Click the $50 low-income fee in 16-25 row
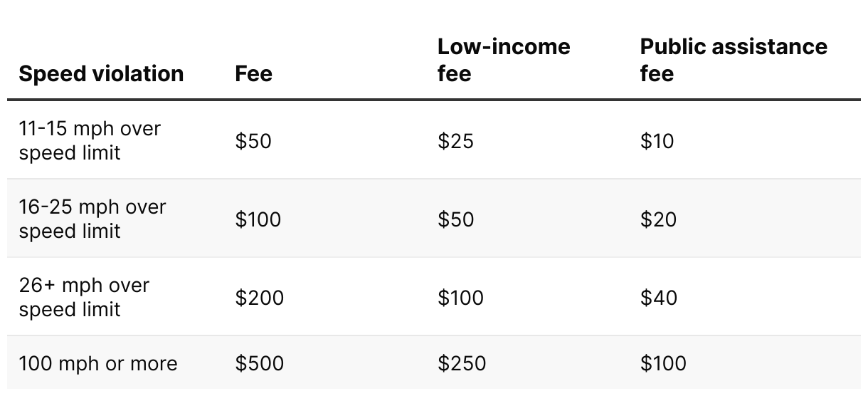This screenshot has width=868, height=396. click(x=456, y=219)
